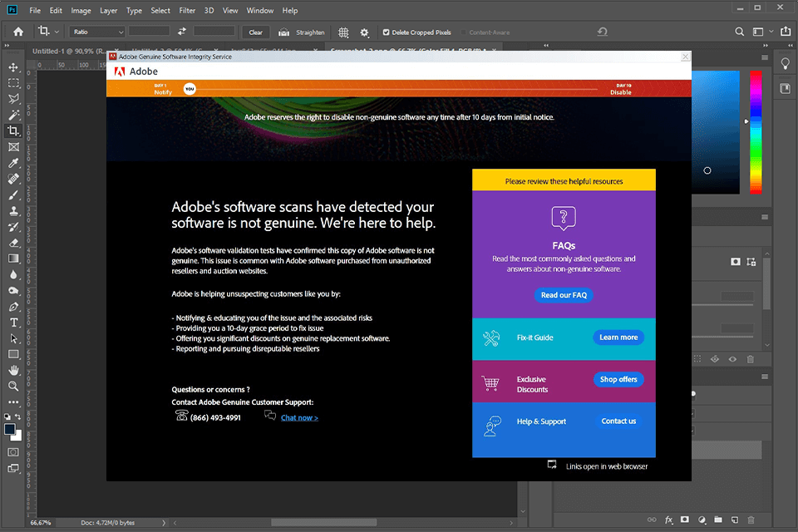Create a new layer from the Layers panel
This screenshot has height=532, width=798.
coord(735,520)
